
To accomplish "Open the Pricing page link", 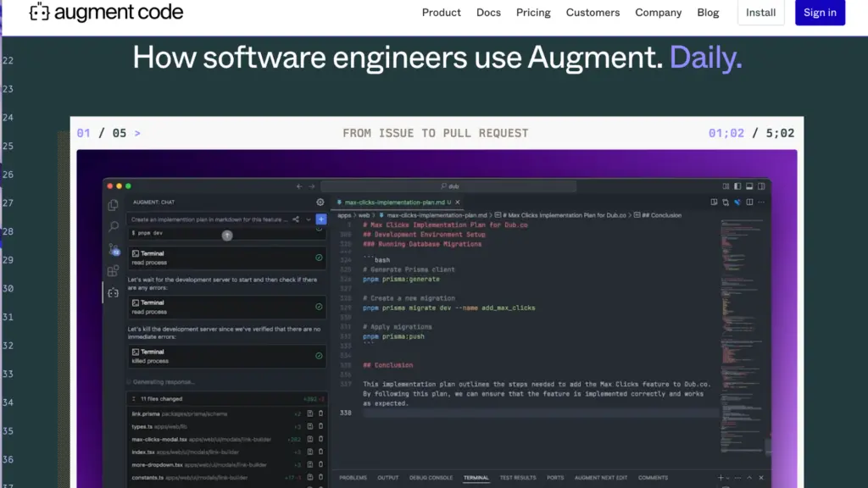I will tap(533, 12).
